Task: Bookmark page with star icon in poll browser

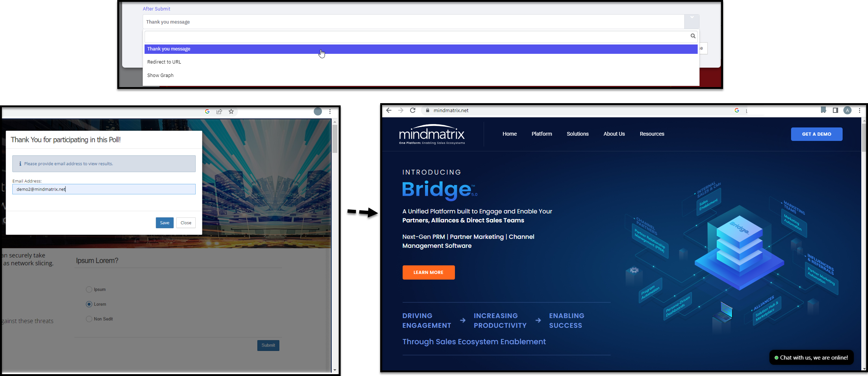Action: point(231,111)
